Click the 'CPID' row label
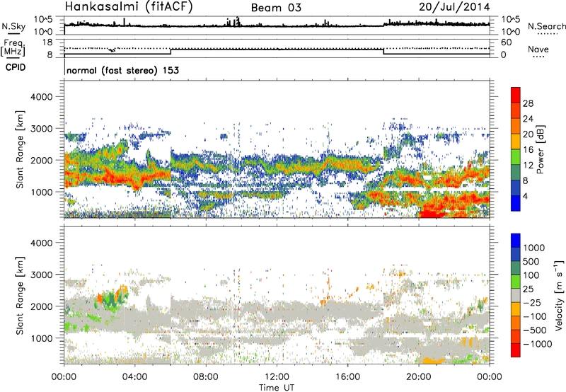This screenshot has height=392, width=566. [16, 67]
